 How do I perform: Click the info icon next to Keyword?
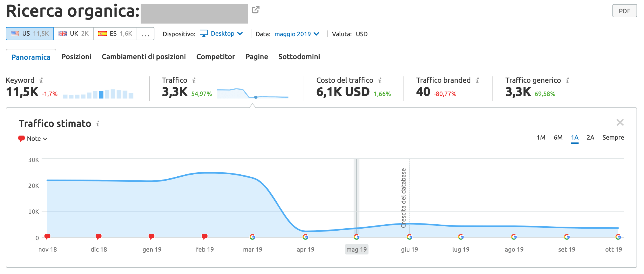[41, 80]
